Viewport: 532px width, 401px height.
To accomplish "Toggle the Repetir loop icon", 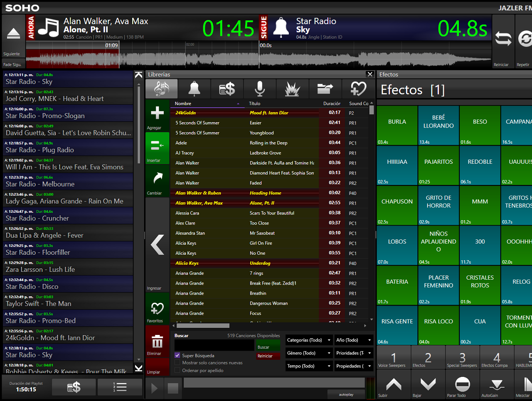I will [525, 39].
